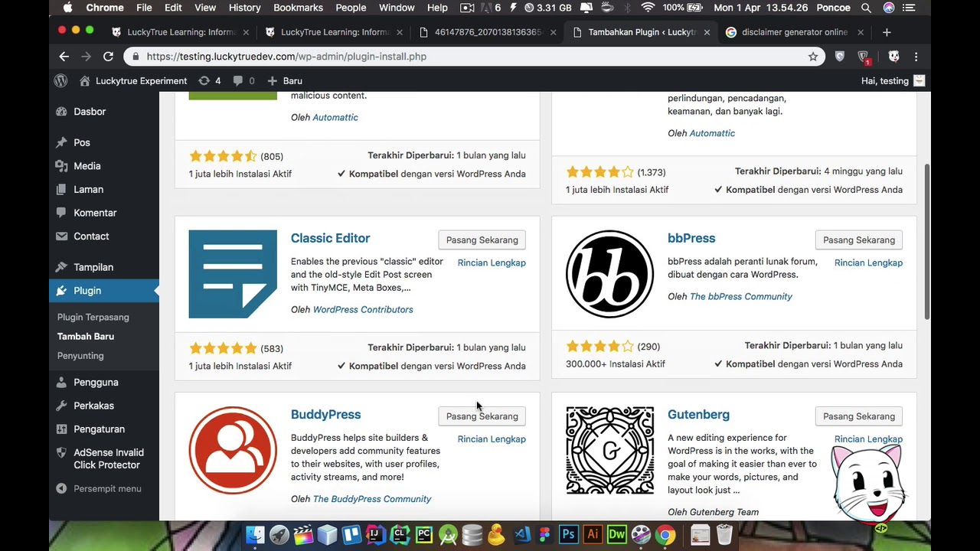Launch Photoshop from the dock
Viewport: 980px width, 551px height.
click(x=568, y=534)
